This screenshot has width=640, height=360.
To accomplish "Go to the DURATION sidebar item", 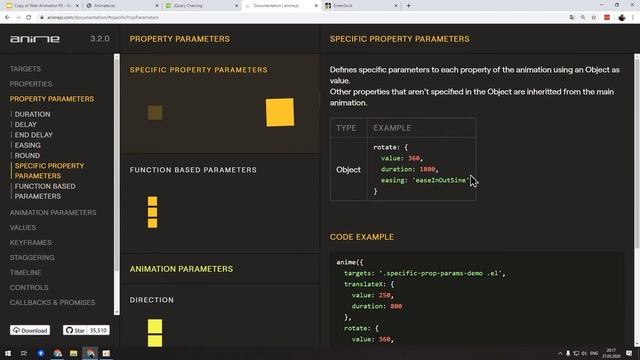I will coord(33,114).
